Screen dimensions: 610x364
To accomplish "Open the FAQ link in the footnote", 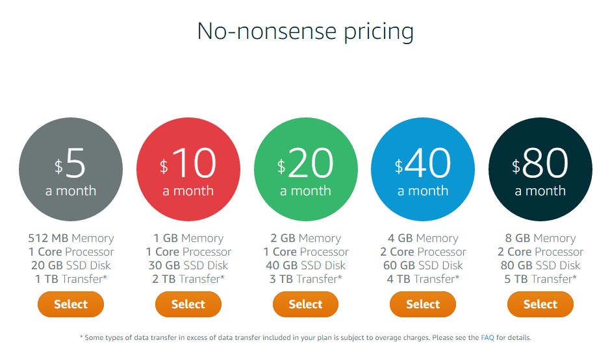I will click(487, 337).
